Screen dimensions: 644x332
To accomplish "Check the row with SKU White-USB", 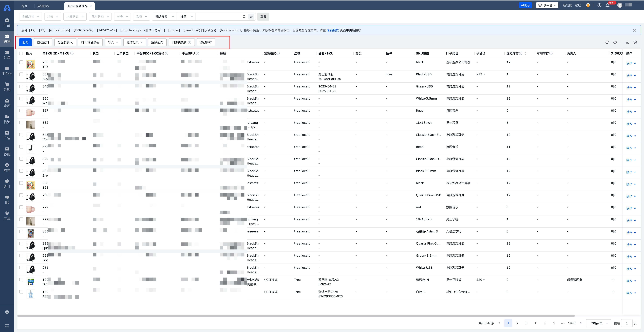I will coord(21,267).
